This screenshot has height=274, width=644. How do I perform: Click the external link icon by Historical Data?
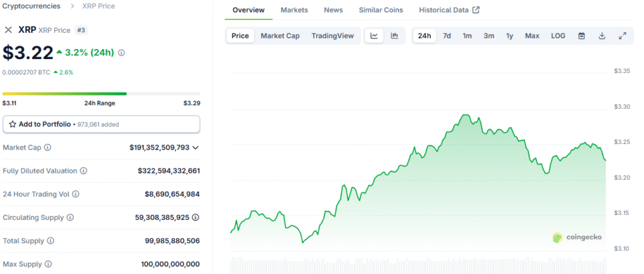pyautogui.click(x=476, y=10)
